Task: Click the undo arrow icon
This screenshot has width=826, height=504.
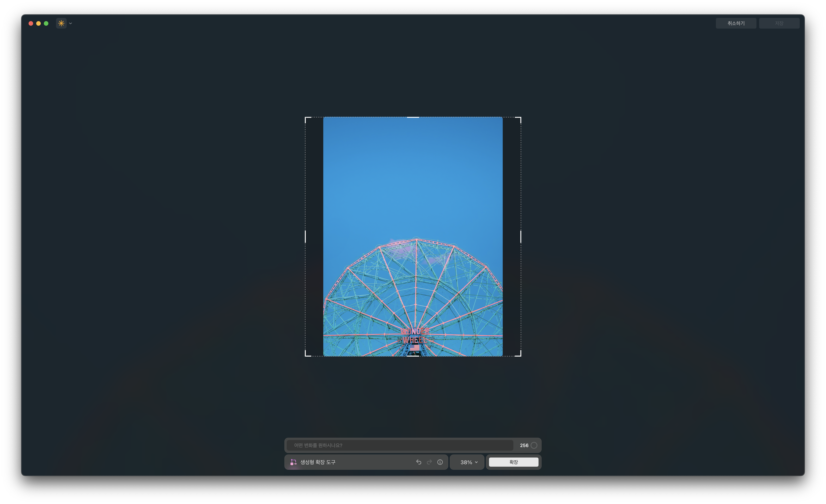Action: [419, 462]
